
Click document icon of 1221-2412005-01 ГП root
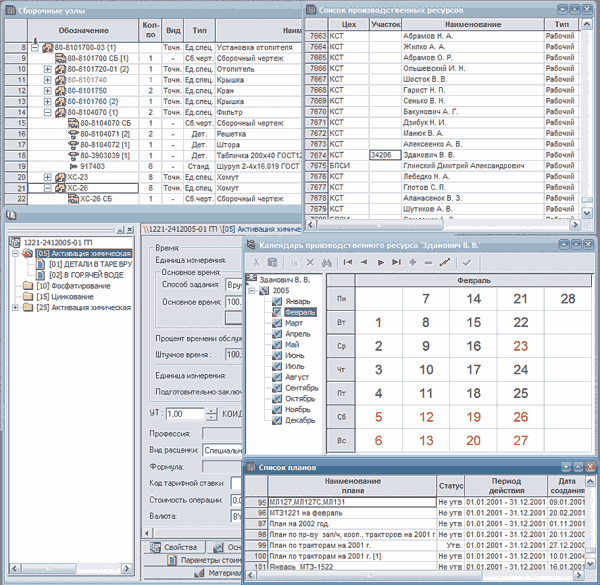tap(15, 243)
